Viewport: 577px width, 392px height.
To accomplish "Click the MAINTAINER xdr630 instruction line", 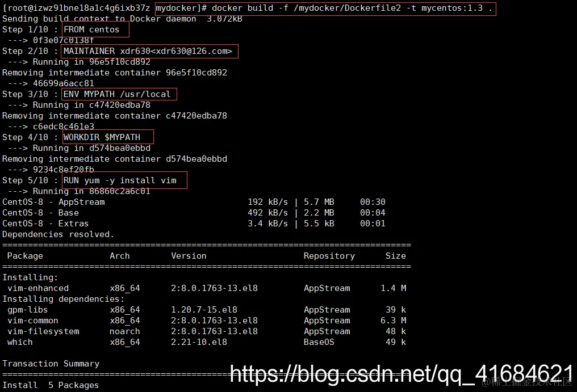I will pyautogui.click(x=148, y=51).
